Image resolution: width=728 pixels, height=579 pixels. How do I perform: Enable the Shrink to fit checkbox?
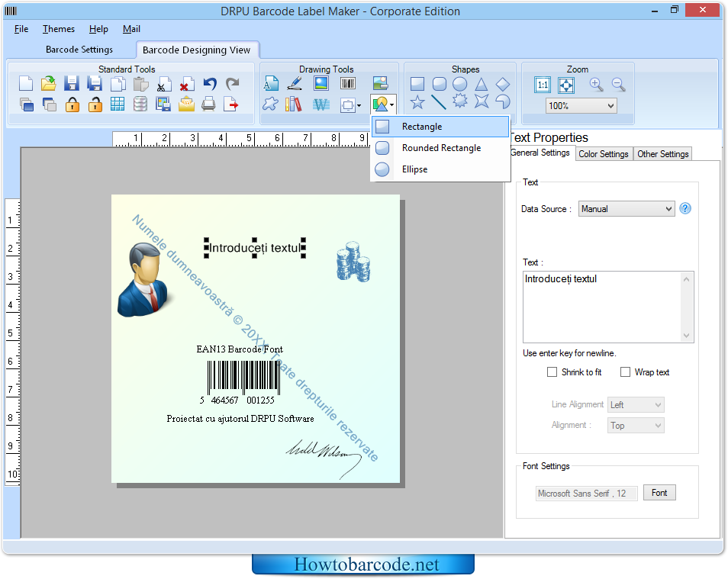(x=552, y=372)
